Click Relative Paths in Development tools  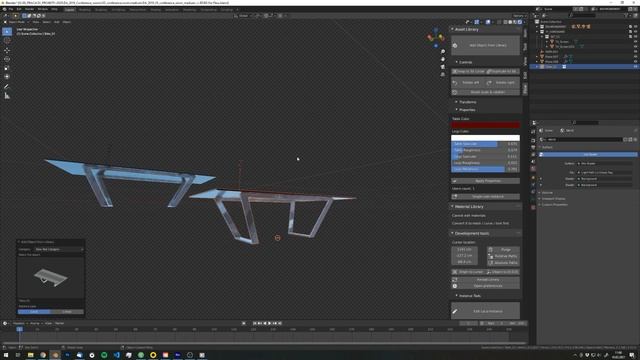(503, 256)
